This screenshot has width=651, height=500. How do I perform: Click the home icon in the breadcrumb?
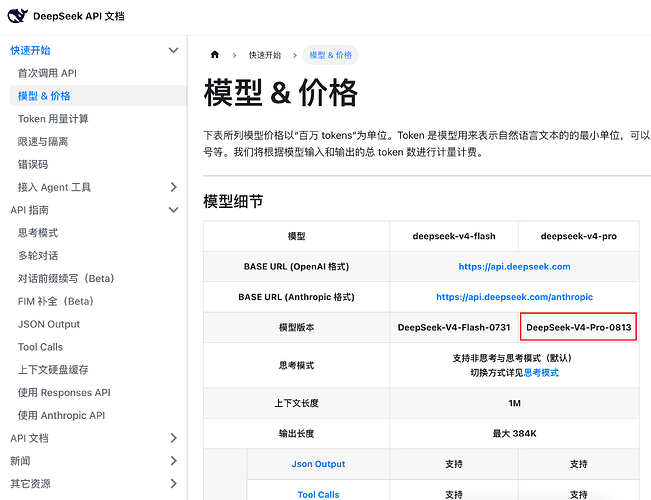[x=215, y=55]
